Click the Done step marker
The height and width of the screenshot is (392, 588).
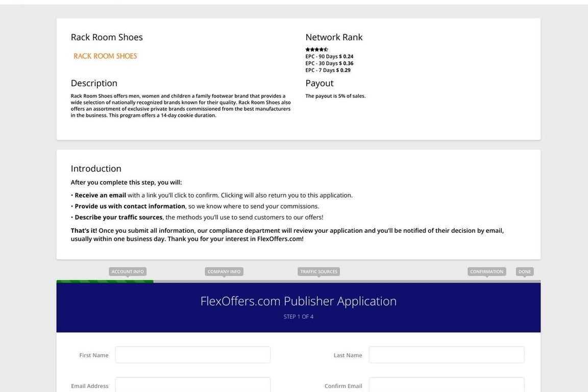(524, 272)
